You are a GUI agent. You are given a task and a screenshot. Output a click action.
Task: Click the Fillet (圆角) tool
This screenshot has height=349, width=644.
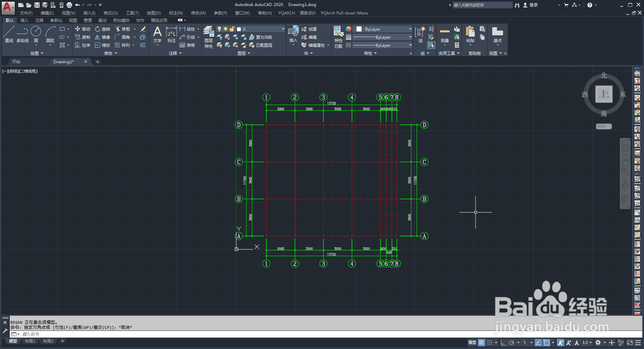[122, 37]
